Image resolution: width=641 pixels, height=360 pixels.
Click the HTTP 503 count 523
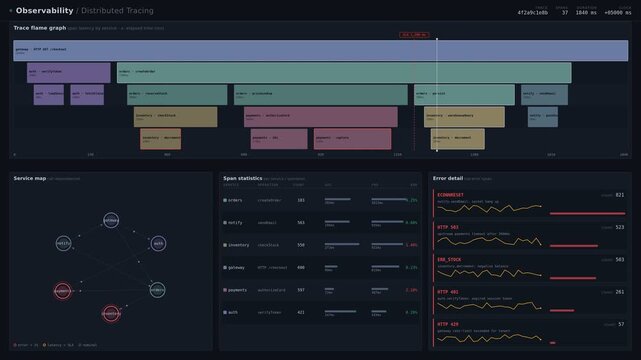click(620, 227)
